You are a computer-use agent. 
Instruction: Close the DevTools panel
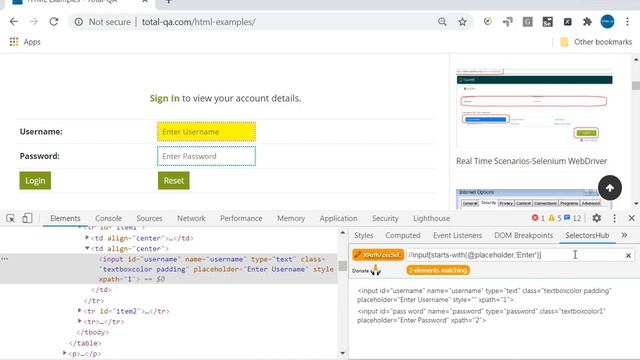coord(631,218)
